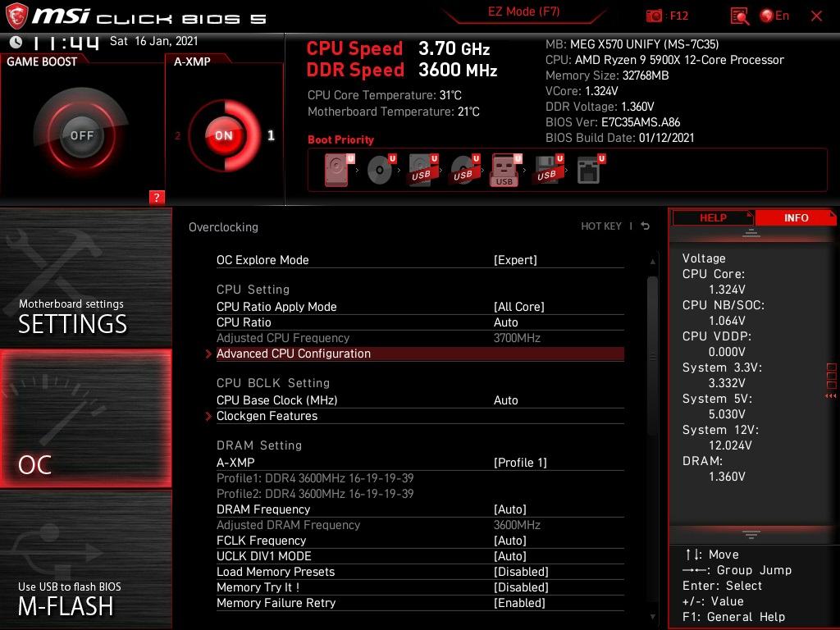The width and height of the screenshot is (840, 630).
Task: Click the grip handle below voltage readings
Action: [751, 534]
